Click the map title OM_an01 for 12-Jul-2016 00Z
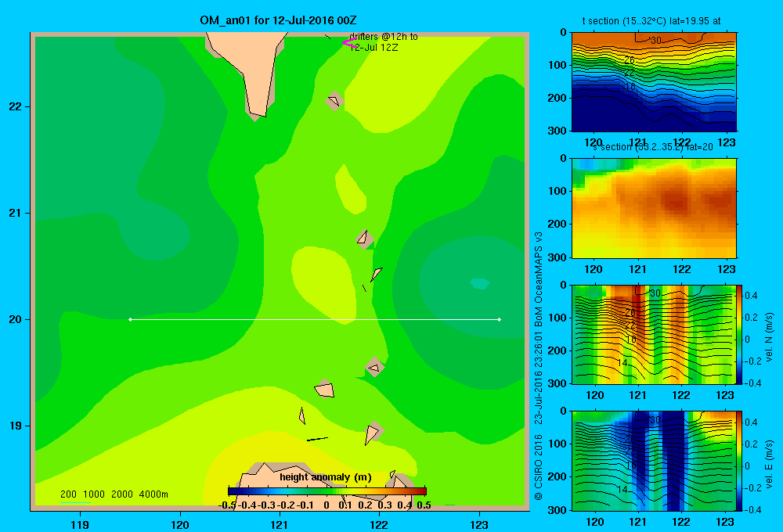The height and width of the screenshot is (532, 783). 278,20
